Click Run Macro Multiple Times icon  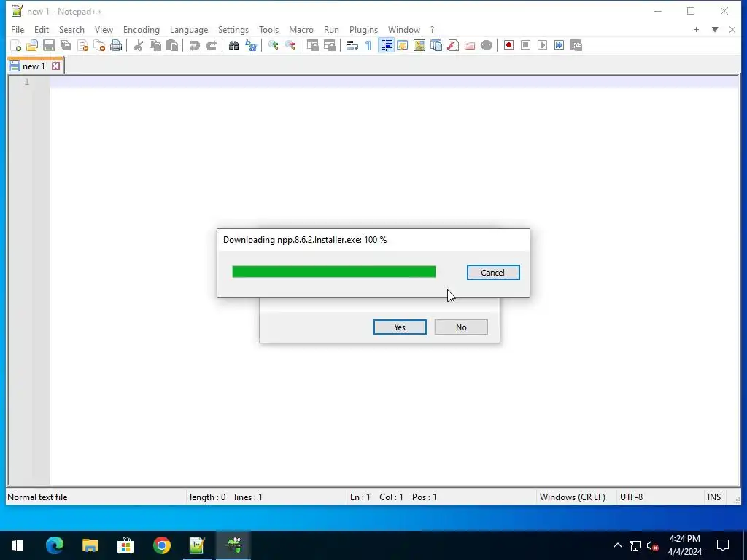point(560,45)
